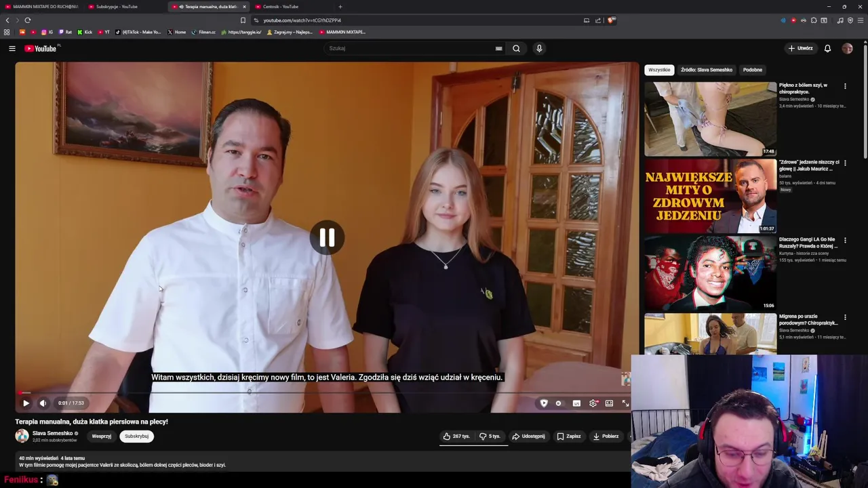Select the Wszystkie filter chip

[x=659, y=70]
